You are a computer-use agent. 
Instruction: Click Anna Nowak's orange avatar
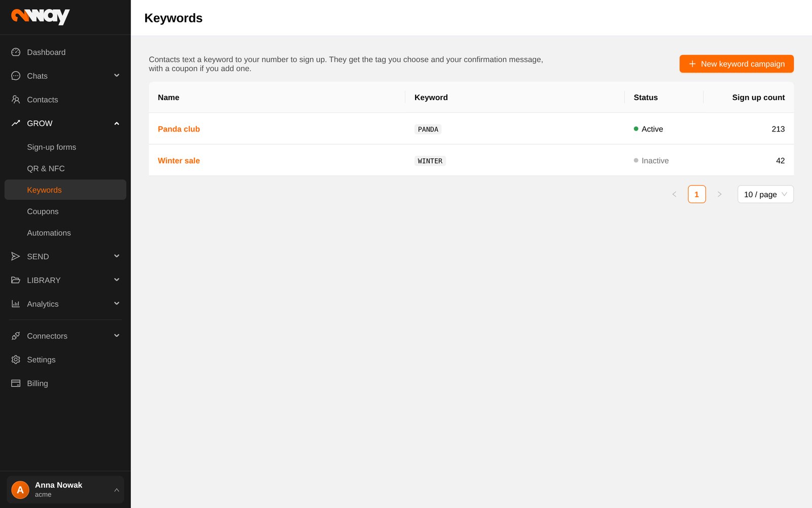point(20,490)
